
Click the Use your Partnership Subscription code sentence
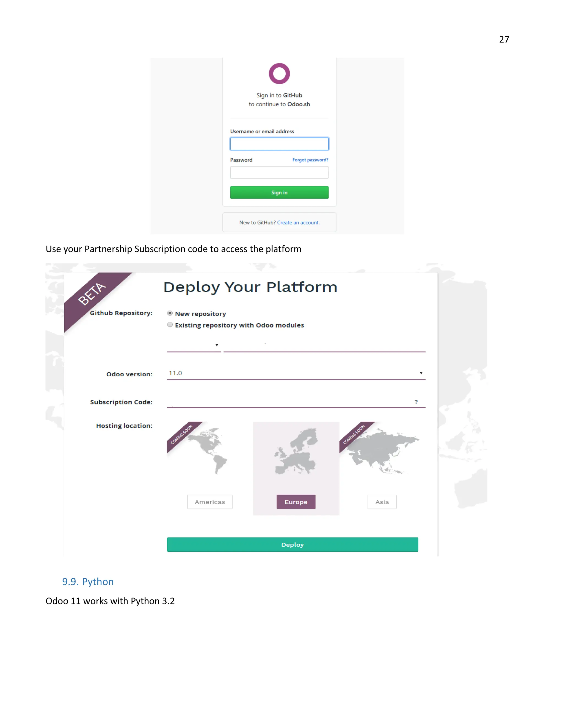(x=173, y=249)
